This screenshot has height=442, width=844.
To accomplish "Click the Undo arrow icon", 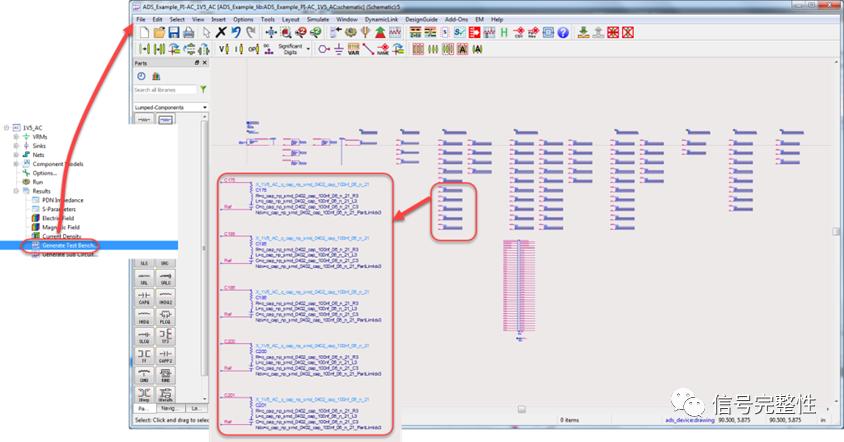I will click(x=236, y=33).
